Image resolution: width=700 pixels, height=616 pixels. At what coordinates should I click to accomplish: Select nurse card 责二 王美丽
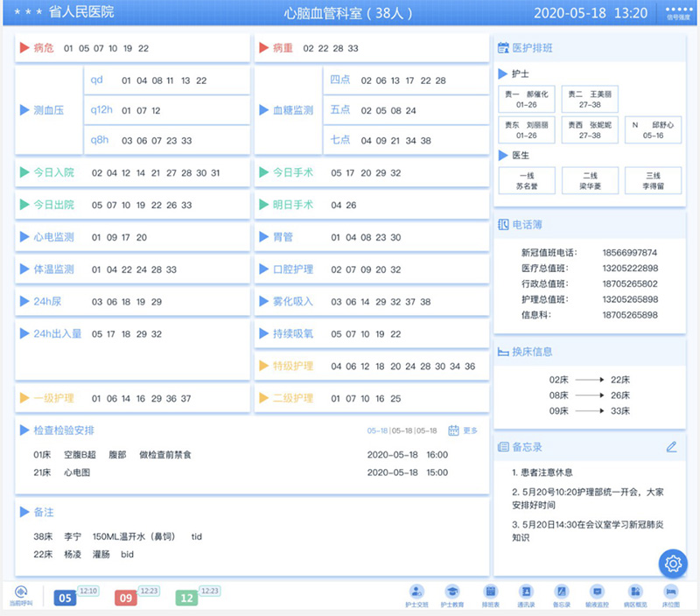[590, 99]
